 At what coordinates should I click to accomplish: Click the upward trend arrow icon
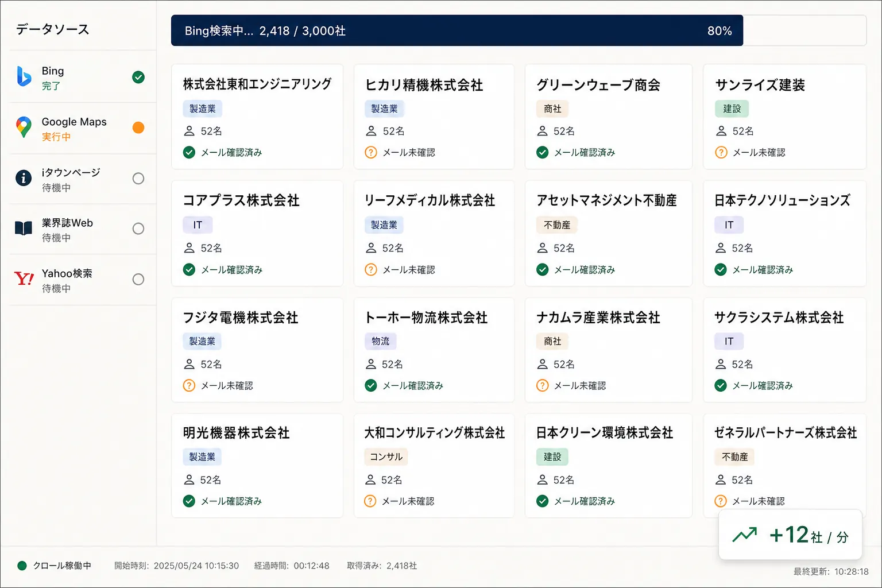click(745, 535)
